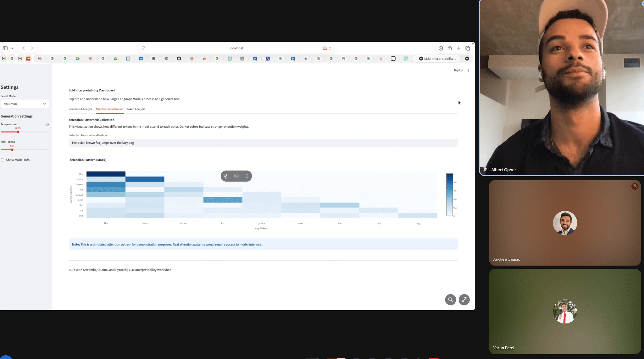Click the browser back arrow
Viewport: 644px width, 359px height.
[x=24, y=48]
